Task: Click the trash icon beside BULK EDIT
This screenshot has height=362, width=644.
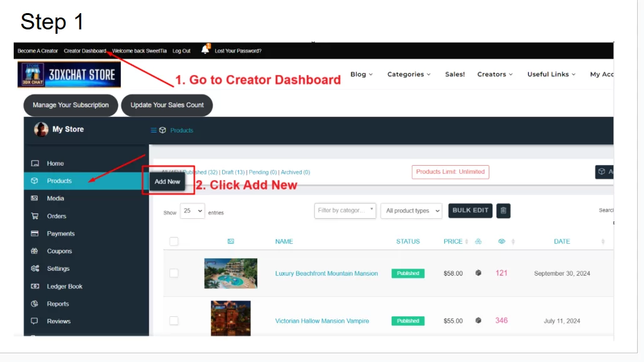Action: pos(503,211)
